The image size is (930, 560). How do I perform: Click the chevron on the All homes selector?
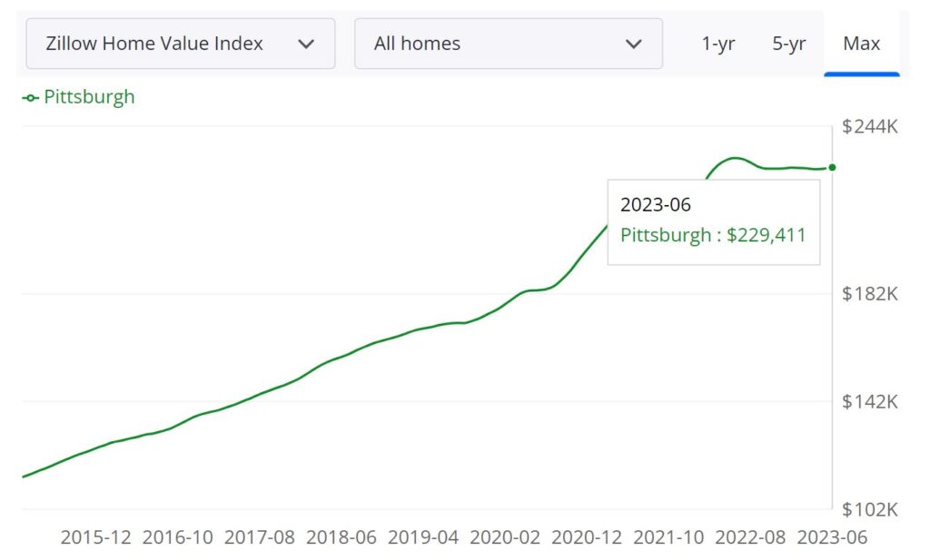[634, 43]
